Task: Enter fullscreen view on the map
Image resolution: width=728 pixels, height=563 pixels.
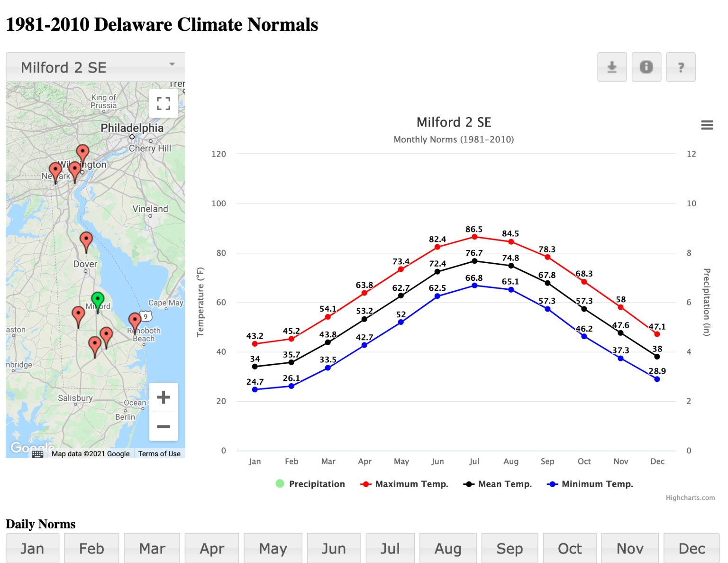Action: pos(163,103)
